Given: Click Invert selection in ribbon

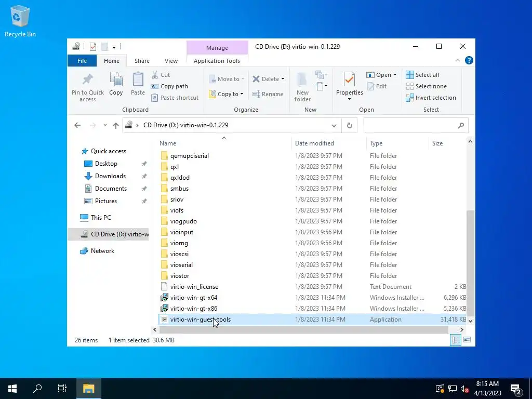Looking at the screenshot, I should click(431, 98).
